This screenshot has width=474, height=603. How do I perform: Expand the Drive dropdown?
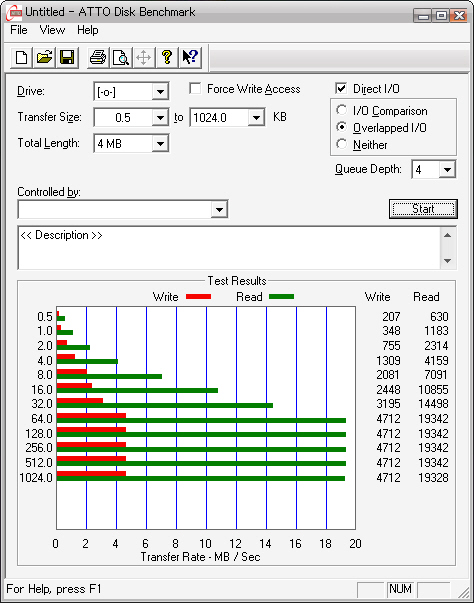click(x=160, y=92)
